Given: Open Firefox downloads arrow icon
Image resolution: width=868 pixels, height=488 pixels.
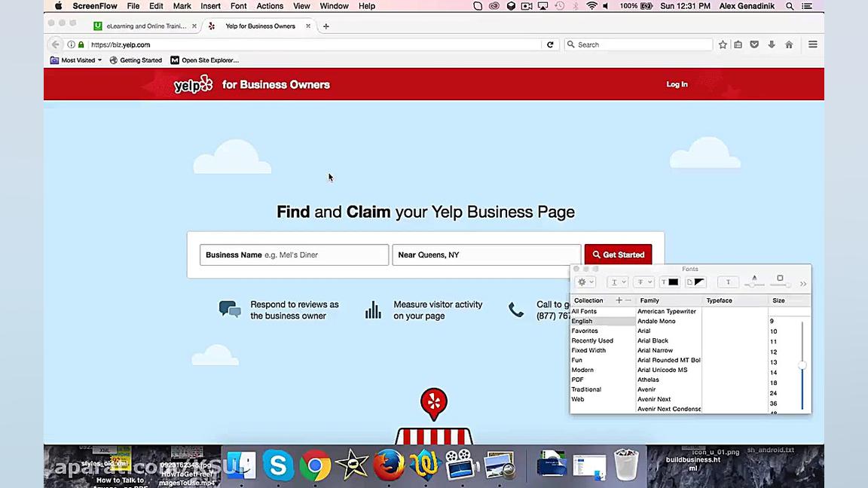Looking at the screenshot, I should click(771, 45).
